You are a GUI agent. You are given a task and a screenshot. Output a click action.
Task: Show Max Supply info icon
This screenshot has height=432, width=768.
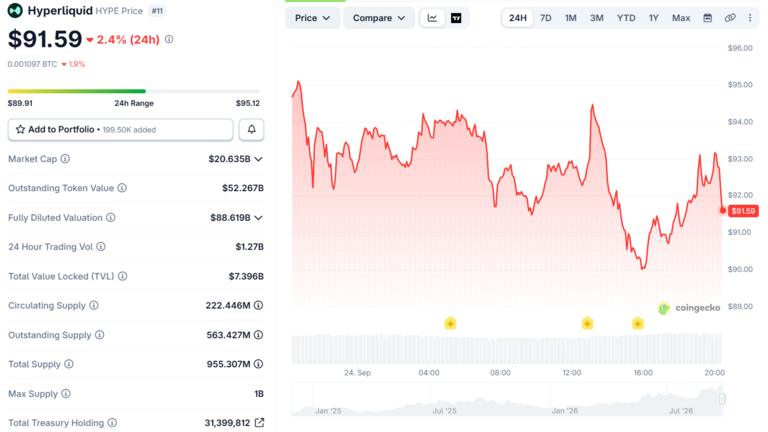tap(66, 393)
